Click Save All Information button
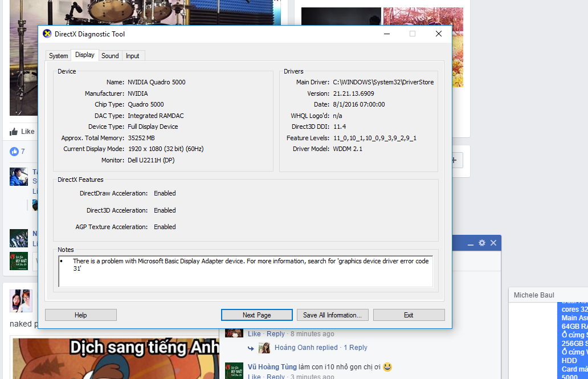Viewport: 588px width, 379px height. [x=332, y=315]
